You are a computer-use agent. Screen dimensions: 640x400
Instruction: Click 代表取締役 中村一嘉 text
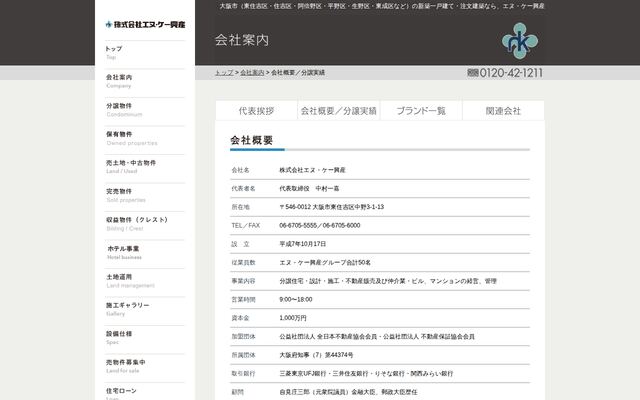(309, 189)
